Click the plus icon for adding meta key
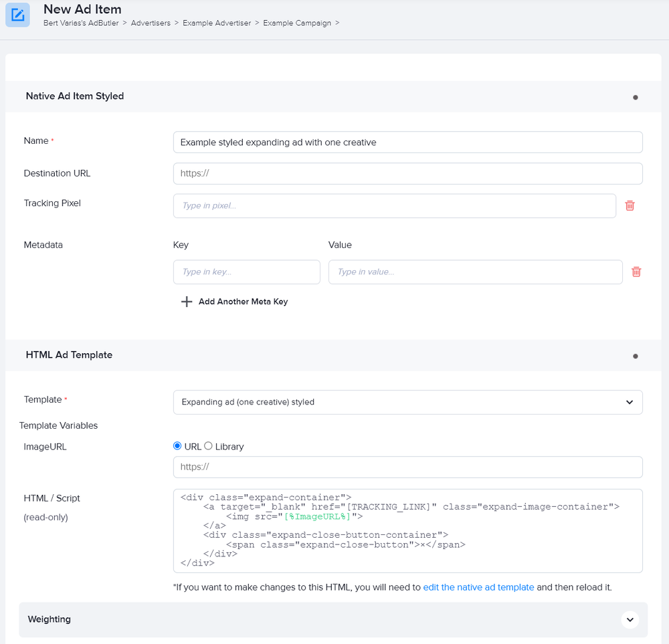The image size is (669, 644). 187,302
